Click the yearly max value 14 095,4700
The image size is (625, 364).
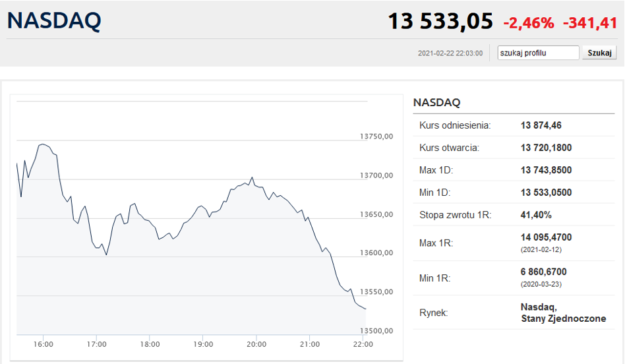pyautogui.click(x=546, y=237)
